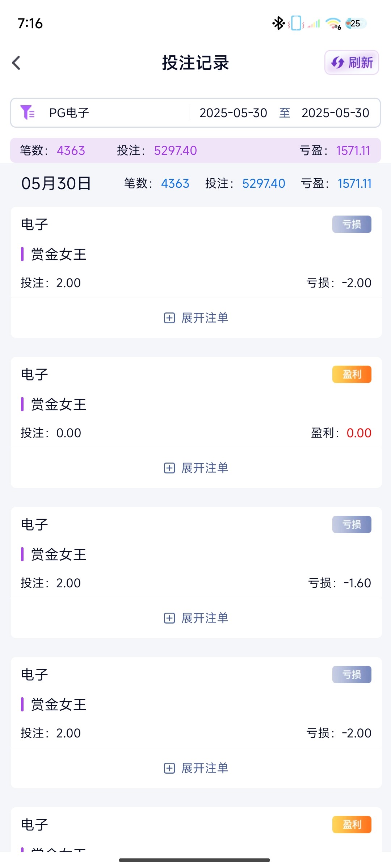Image resolution: width=391 pixels, height=868 pixels.
Task: Tap the 亏损 badge on first card
Action: point(352,224)
